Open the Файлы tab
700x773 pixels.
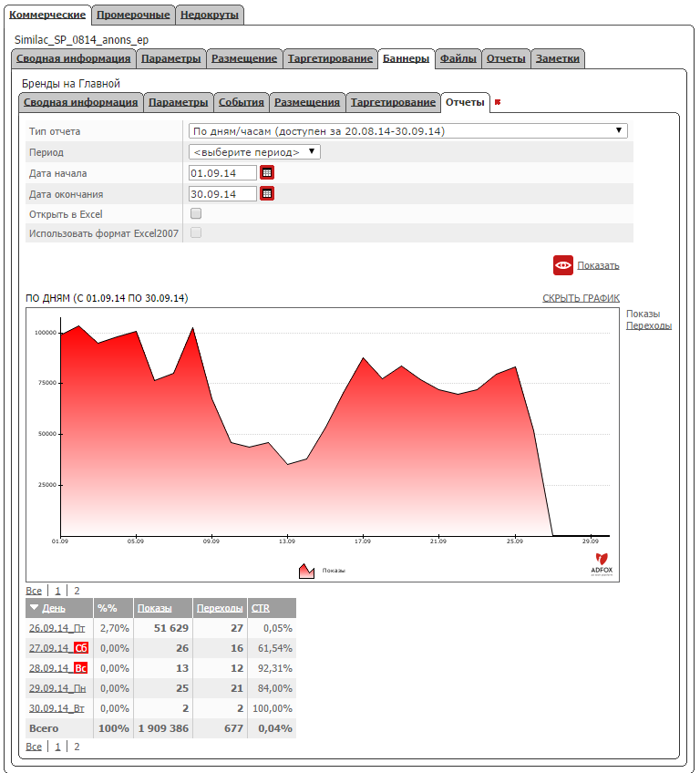click(x=458, y=58)
